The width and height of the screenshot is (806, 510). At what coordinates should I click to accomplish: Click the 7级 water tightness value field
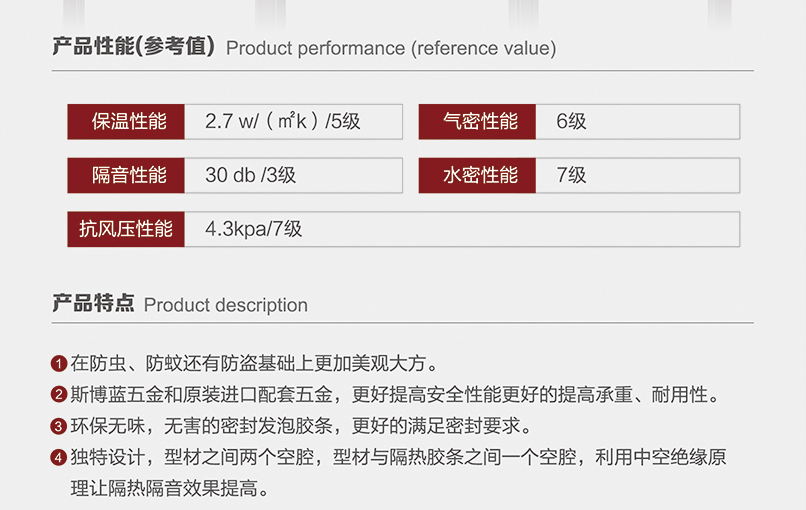point(638,175)
